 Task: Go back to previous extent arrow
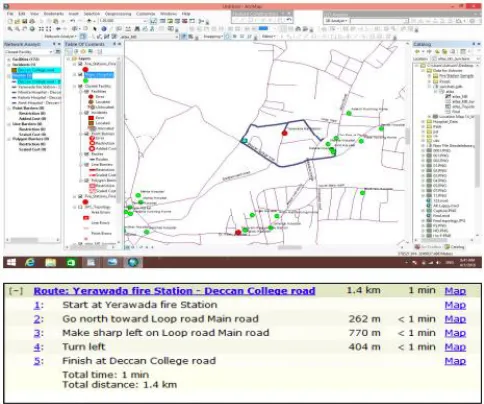58,29
